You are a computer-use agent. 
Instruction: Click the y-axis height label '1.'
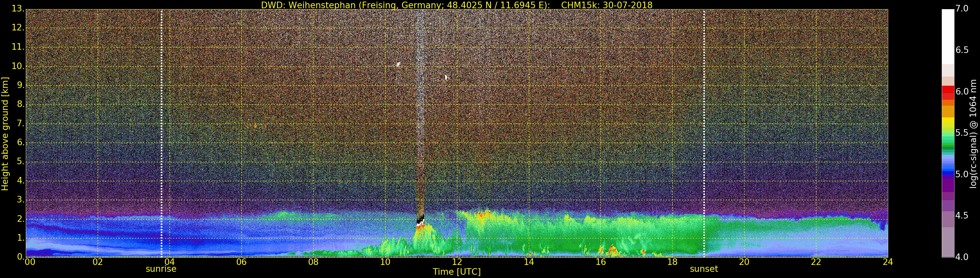(x=21, y=238)
